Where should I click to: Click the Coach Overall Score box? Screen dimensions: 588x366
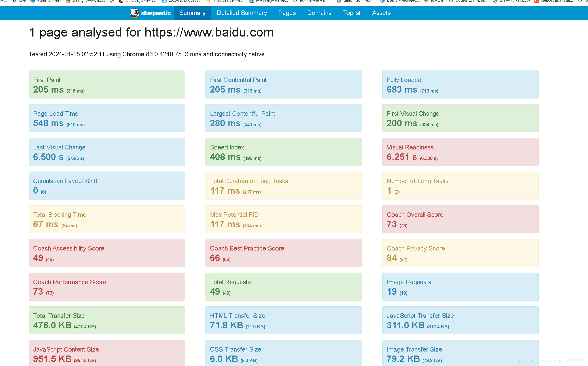click(x=460, y=219)
